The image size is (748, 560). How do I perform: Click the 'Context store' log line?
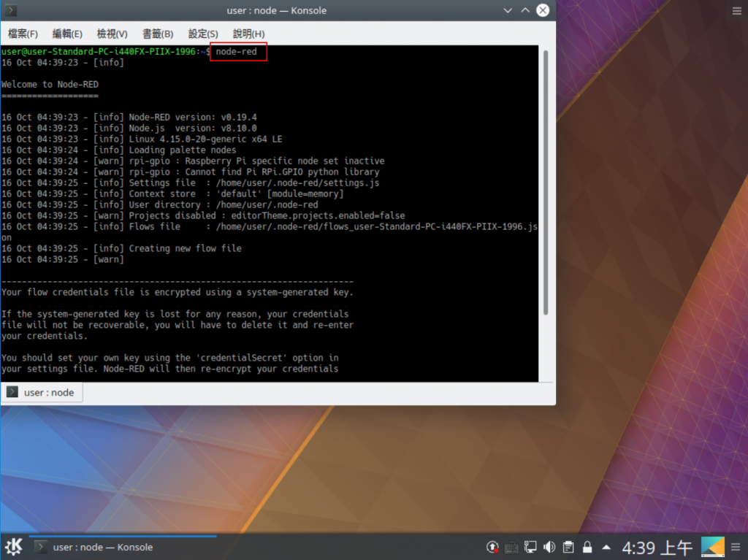pos(172,194)
